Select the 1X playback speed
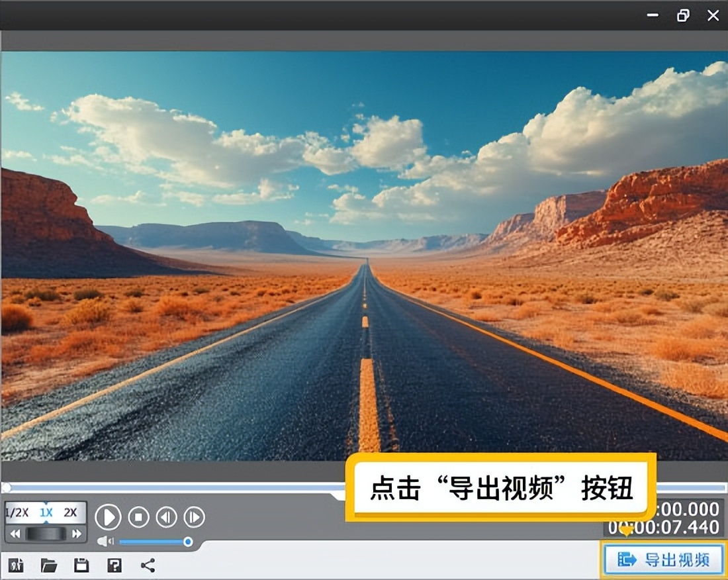 [x=46, y=512]
